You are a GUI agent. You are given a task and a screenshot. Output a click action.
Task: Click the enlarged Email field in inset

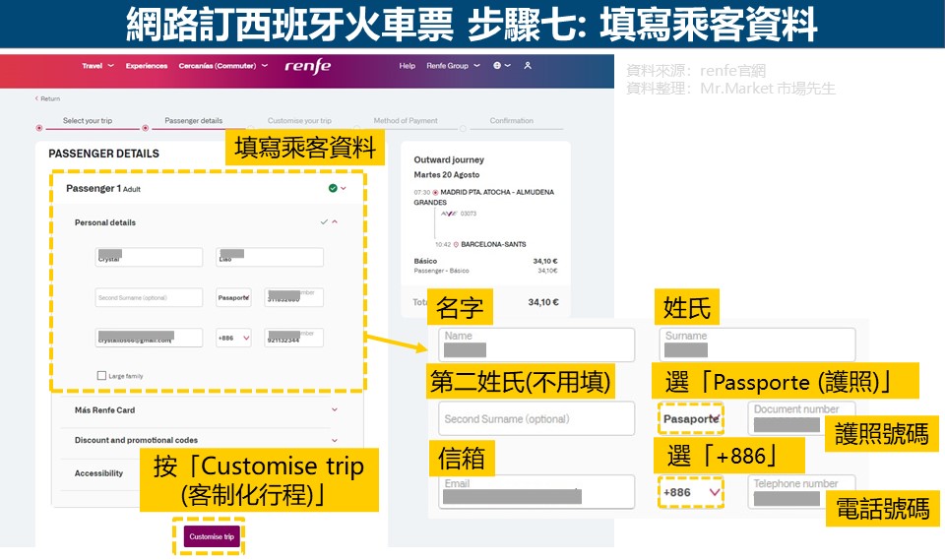click(x=536, y=492)
